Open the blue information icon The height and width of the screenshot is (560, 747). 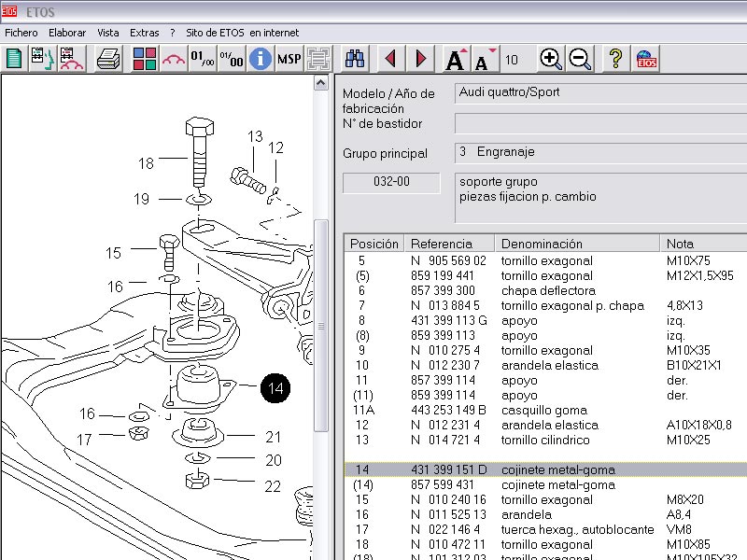261,59
